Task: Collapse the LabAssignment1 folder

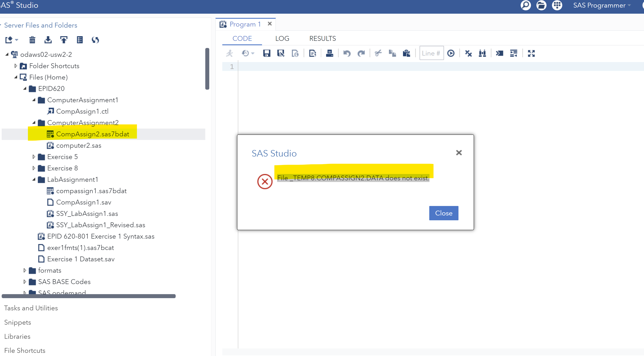Action: [34, 179]
